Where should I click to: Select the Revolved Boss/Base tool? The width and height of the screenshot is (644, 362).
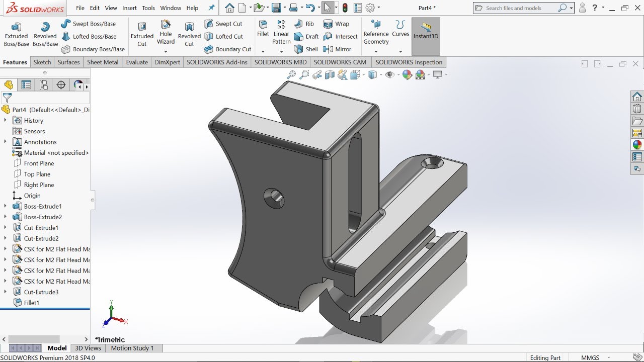pyautogui.click(x=45, y=35)
